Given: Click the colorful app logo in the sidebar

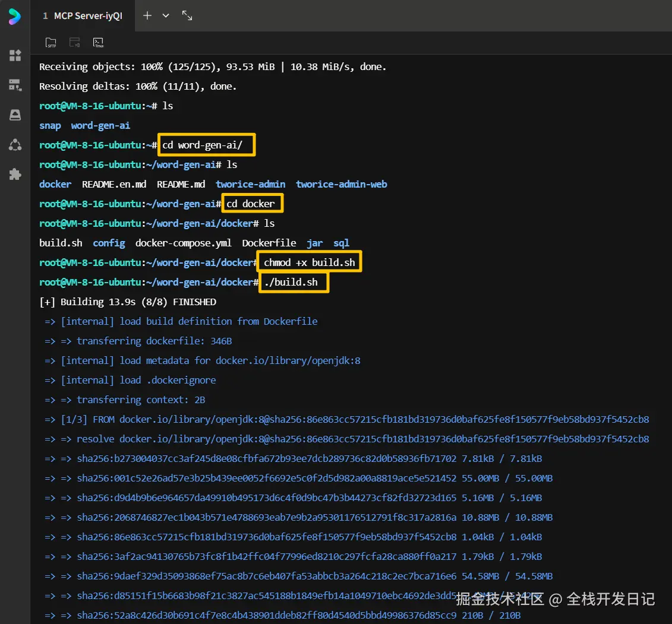Looking at the screenshot, I should [15, 16].
